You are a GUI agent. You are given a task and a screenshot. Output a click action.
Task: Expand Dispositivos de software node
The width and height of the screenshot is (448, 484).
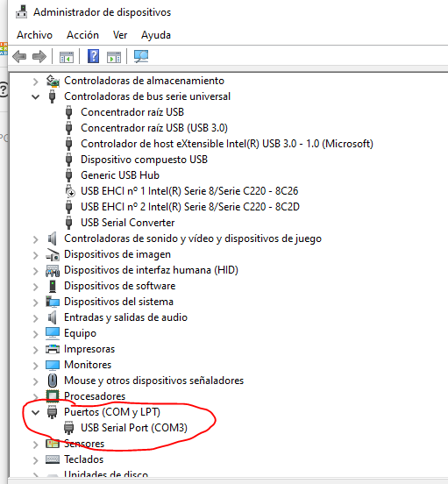coord(35,287)
